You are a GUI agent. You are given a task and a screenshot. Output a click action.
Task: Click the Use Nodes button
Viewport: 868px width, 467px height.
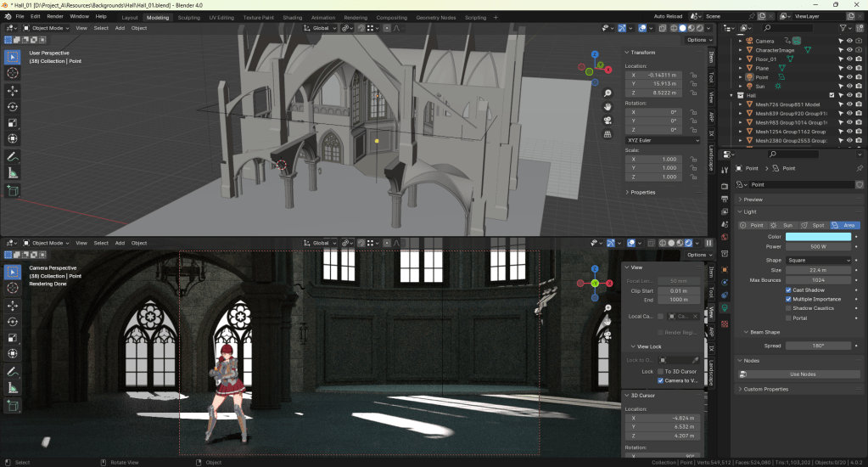[x=802, y=374]
